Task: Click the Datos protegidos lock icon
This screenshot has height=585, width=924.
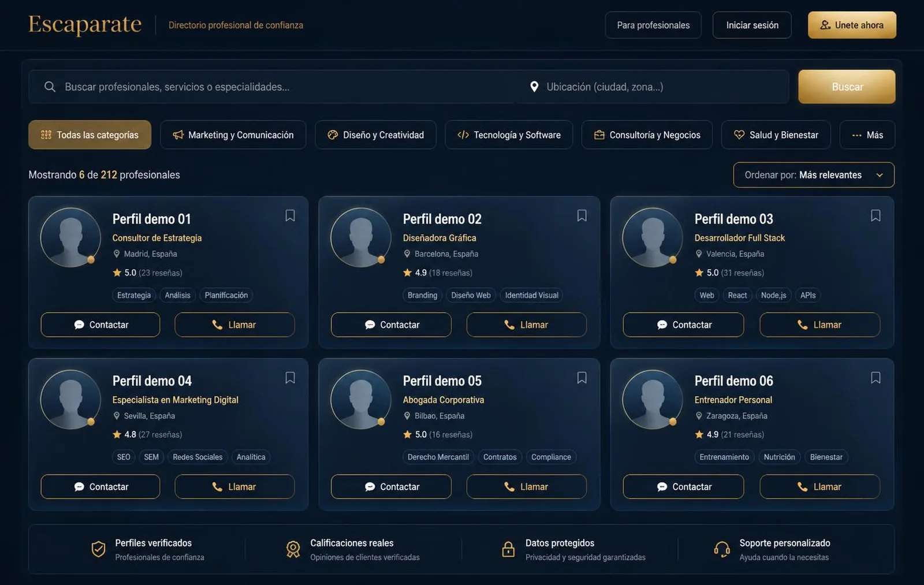Action: [508, 549]
